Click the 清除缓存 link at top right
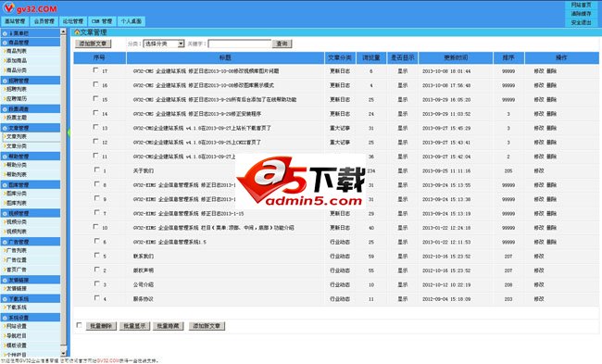602x364 pixels. [581, 14]
